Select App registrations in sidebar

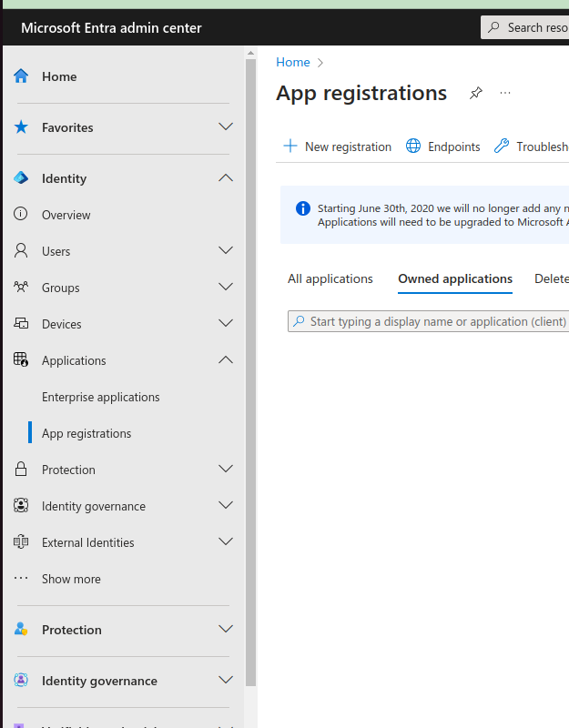tap(86, 433)
